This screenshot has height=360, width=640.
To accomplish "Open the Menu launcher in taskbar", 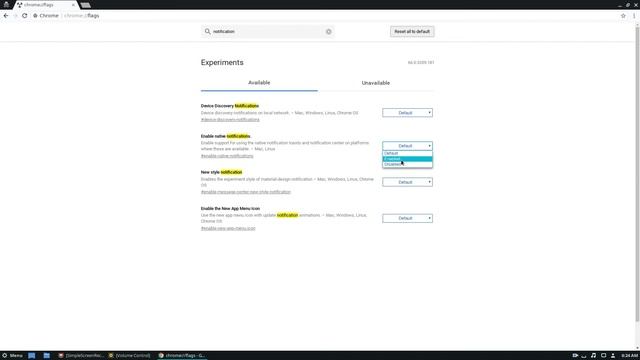I will (x=12, y=356).
